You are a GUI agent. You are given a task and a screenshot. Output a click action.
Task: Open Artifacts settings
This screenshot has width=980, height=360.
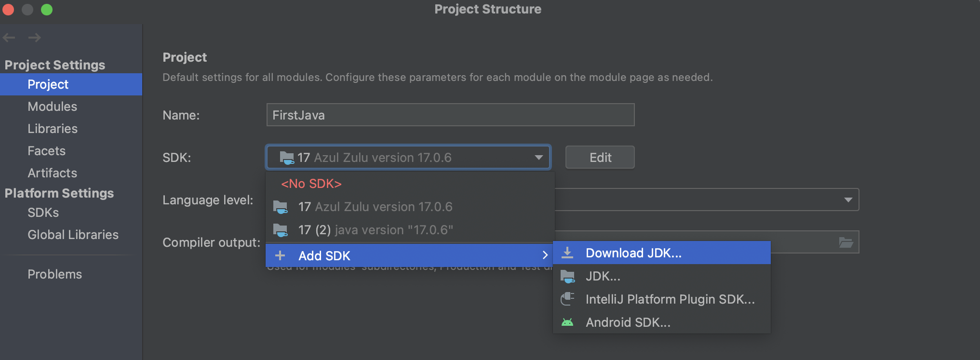coord(71,173)
